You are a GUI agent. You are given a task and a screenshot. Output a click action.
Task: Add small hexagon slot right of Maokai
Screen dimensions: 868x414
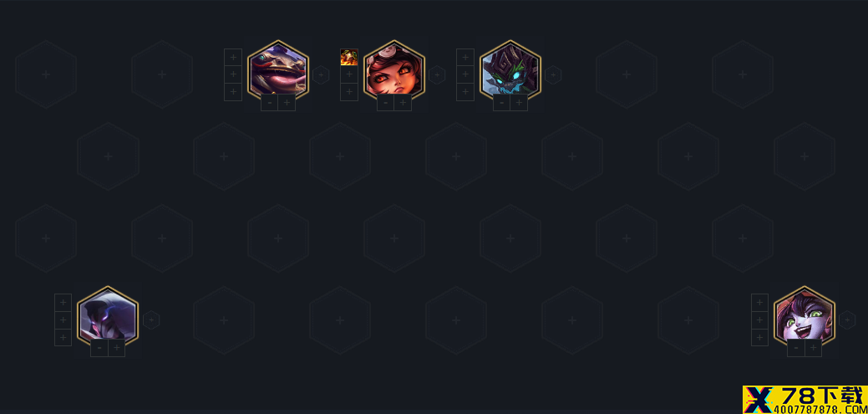tap(553, 74)
